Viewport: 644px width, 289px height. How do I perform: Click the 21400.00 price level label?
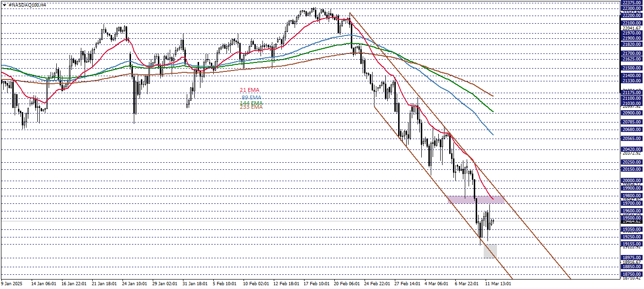(632, 76)
